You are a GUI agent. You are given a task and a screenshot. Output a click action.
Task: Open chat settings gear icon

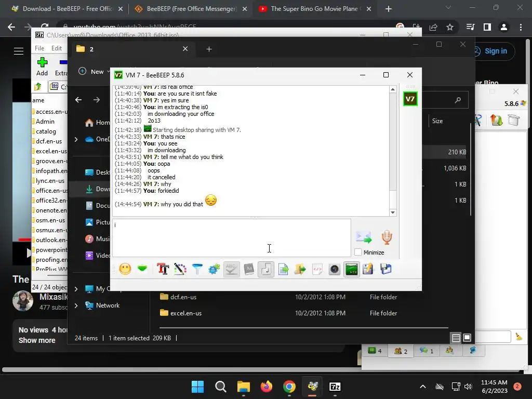click(214, 270)
